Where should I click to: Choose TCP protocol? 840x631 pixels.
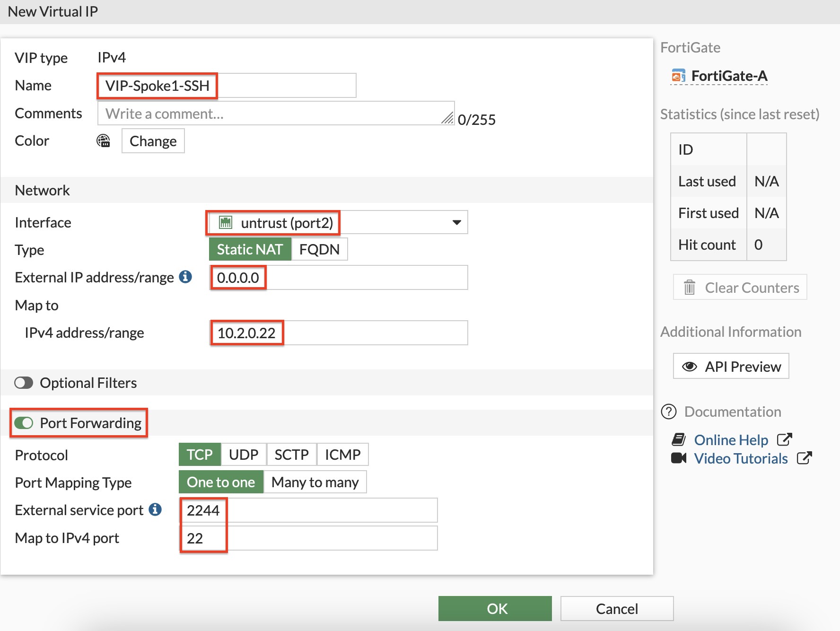(200, 455)
